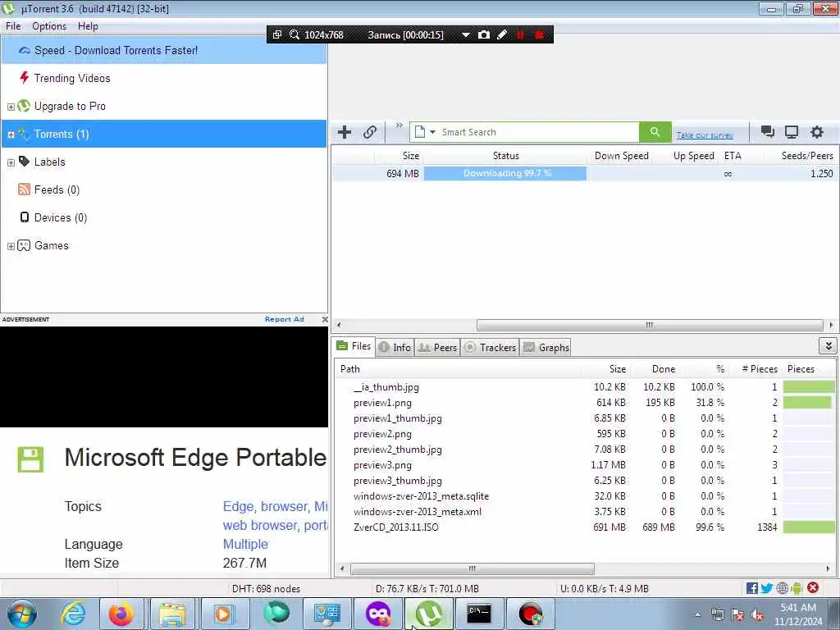Click in the Smart Search input field
The image size is (840, 630).
coord(538,132)
